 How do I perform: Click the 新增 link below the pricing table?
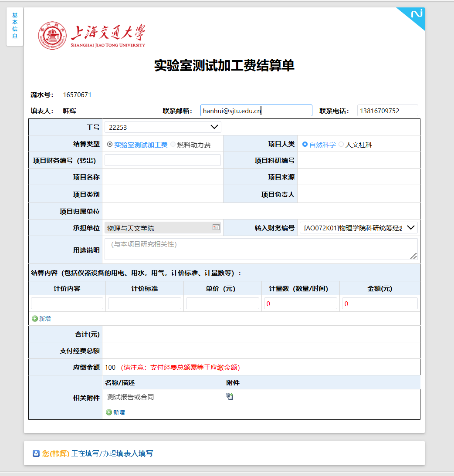point(45,319)
